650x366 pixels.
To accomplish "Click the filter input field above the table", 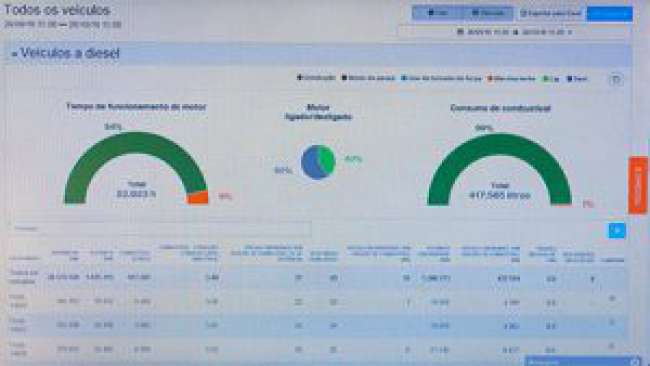I will tap(160, 228).
